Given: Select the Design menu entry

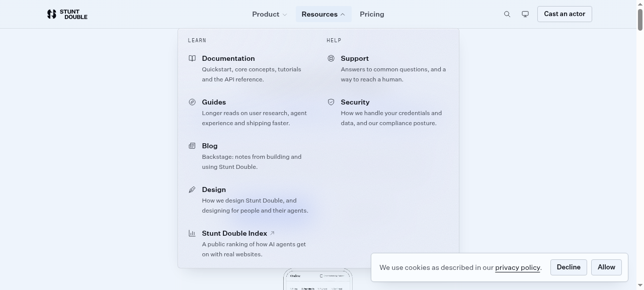Looking at the screenshot, I should (214, 189).
